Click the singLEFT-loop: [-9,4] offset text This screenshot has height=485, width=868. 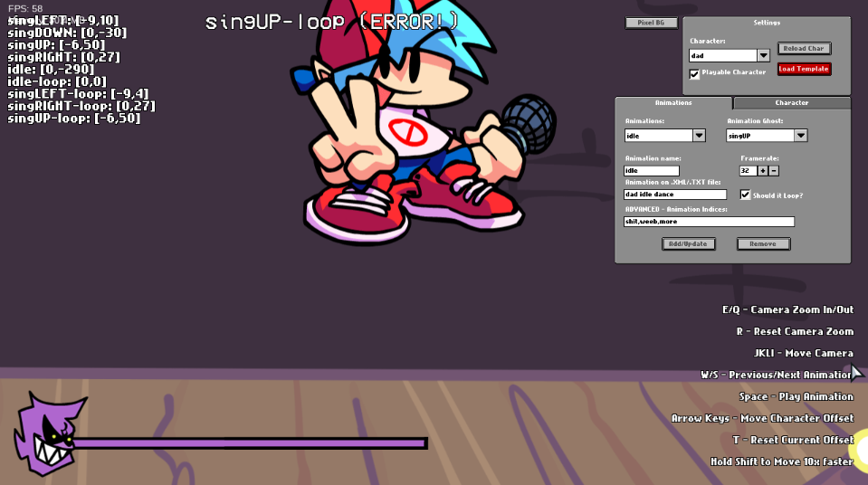(x=78, y=93)
